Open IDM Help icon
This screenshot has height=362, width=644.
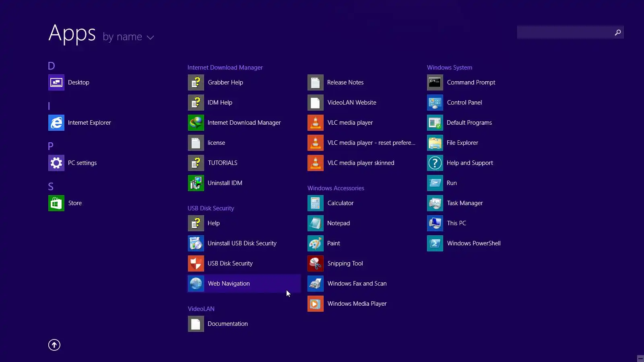pos(196,103)
